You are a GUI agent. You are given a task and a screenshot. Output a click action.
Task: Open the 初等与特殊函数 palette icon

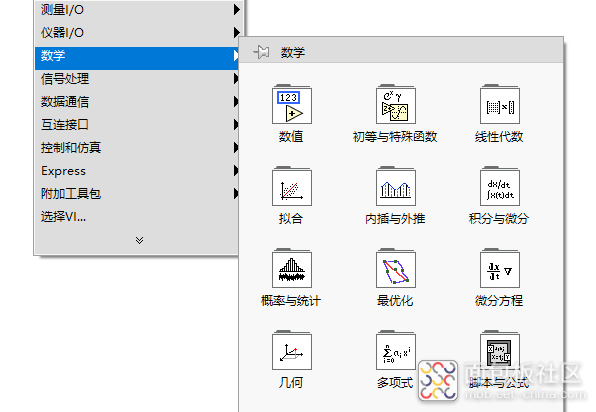[x=396, y=104]
